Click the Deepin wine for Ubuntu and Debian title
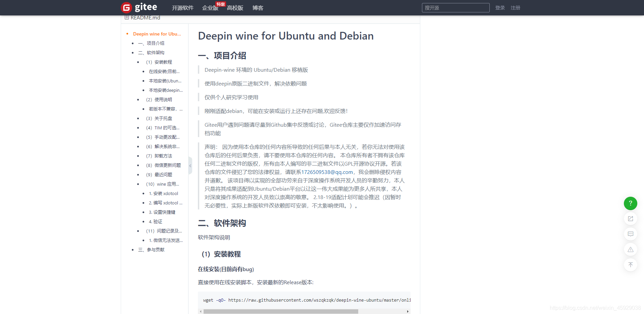Image resolution: width=644 pixels, height=314 pixels. [286, 36]
